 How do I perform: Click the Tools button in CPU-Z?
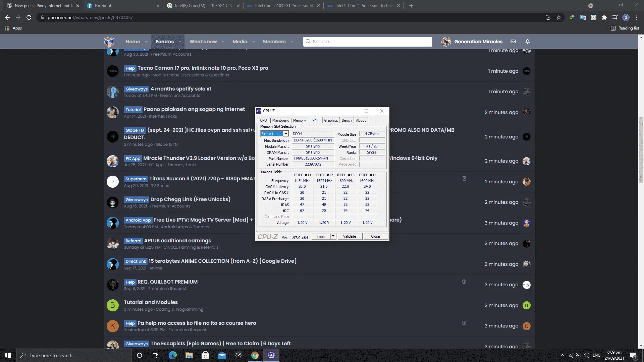[x=321, y=236]
